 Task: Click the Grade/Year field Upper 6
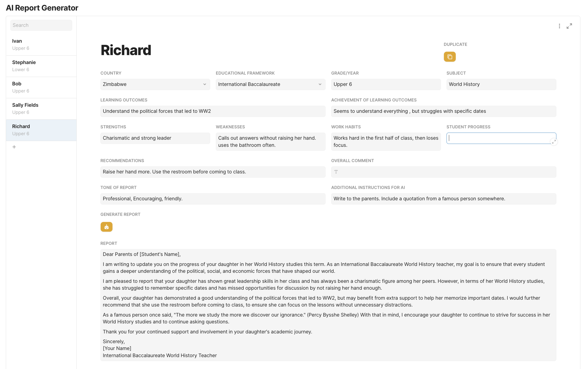pos(386,84)
